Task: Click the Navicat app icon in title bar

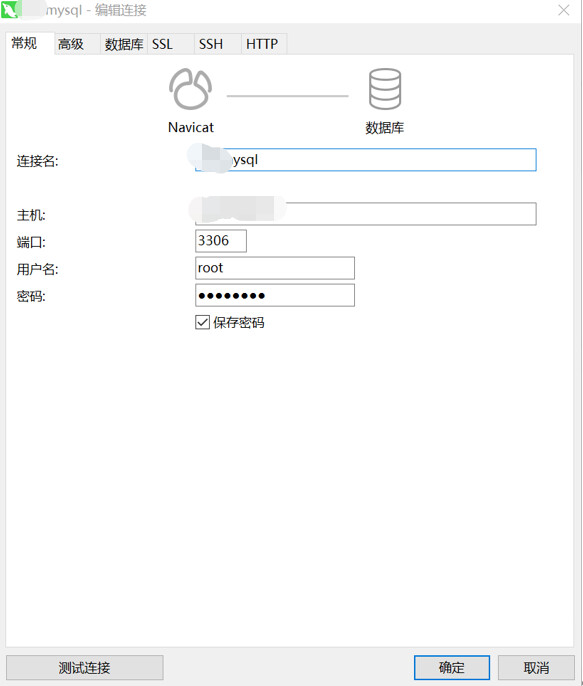Action: pos(11,10)
